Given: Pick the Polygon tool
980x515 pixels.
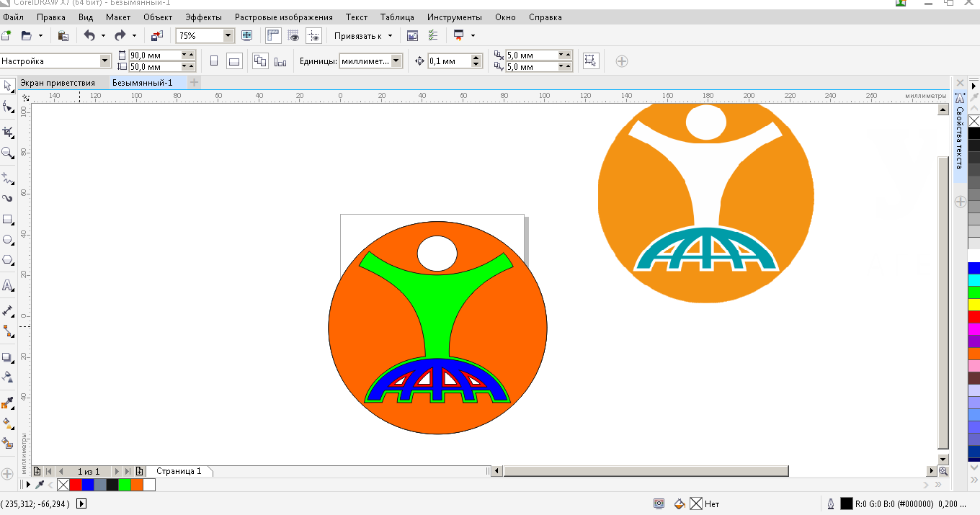Looking at the screenshot, I should 8,259.
